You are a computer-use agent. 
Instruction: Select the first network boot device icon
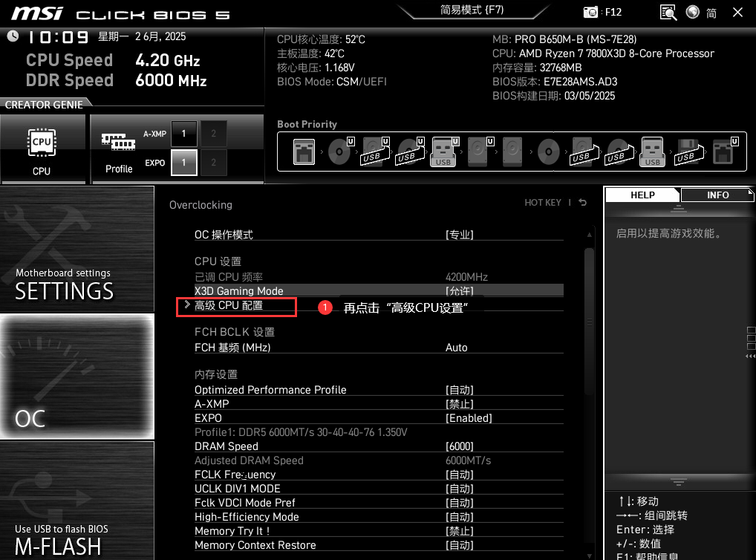point(302,152)
